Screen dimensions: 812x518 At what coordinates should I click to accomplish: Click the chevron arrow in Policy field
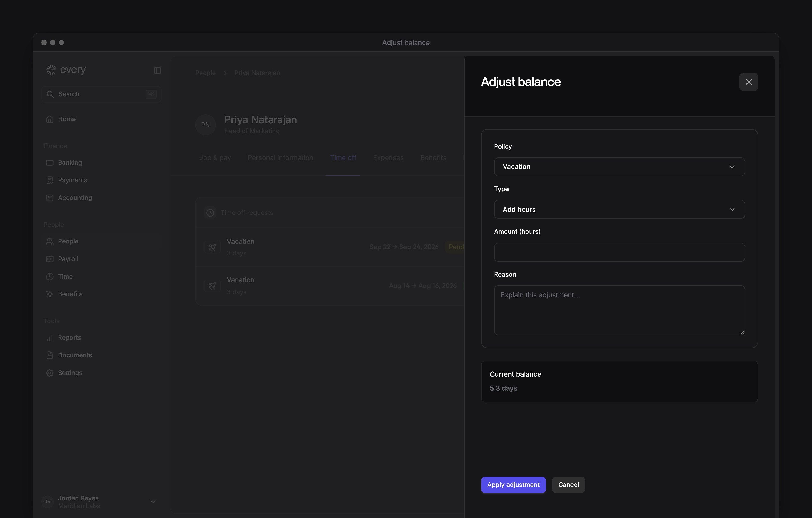tap(732, 167)
